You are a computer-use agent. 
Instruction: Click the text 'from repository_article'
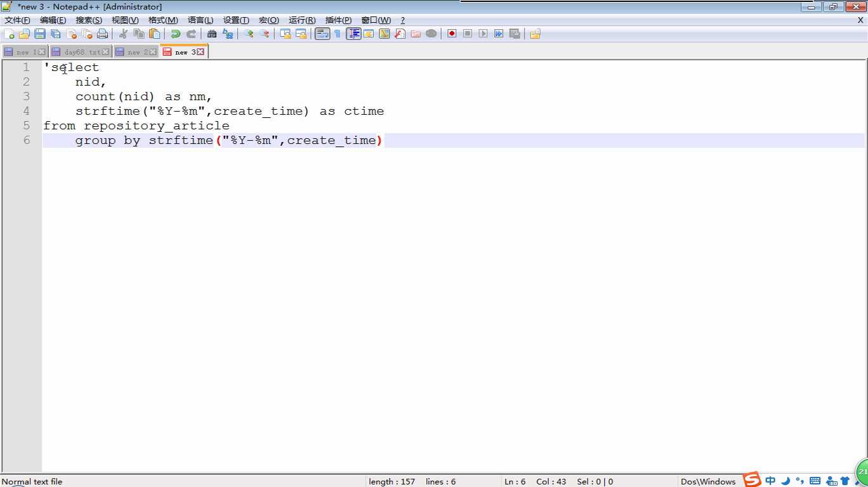(x=136, y=126)
